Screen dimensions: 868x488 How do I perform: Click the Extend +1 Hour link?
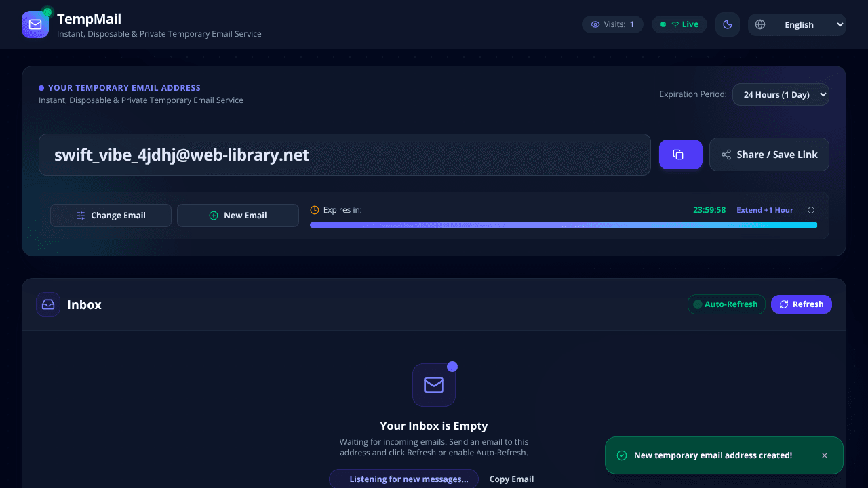pos(765,210)
